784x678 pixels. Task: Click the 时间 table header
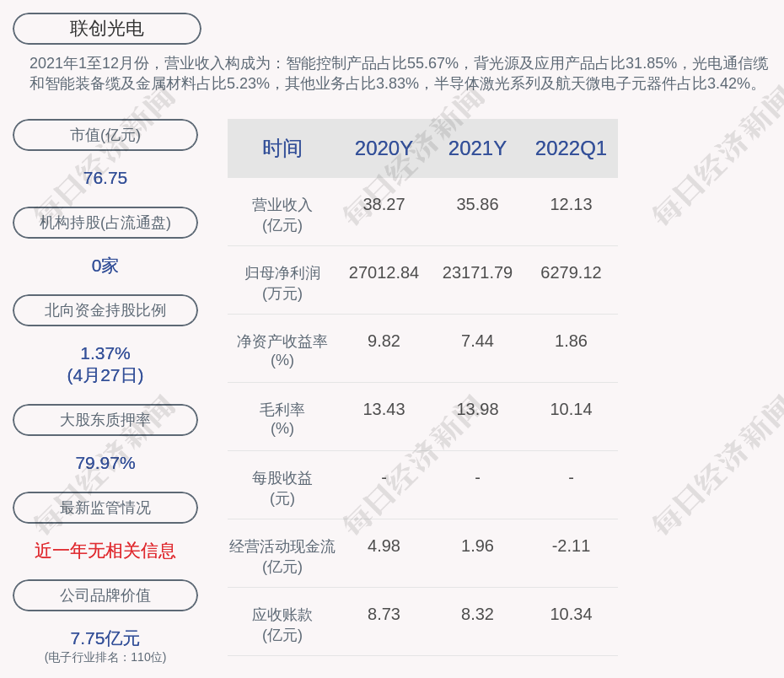(x=282, y=148)
